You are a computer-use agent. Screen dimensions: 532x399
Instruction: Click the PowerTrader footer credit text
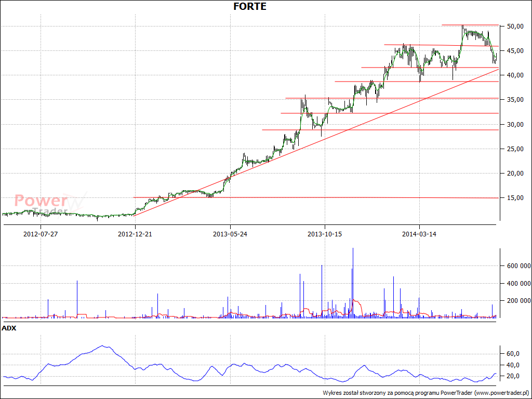coord(426,393)
